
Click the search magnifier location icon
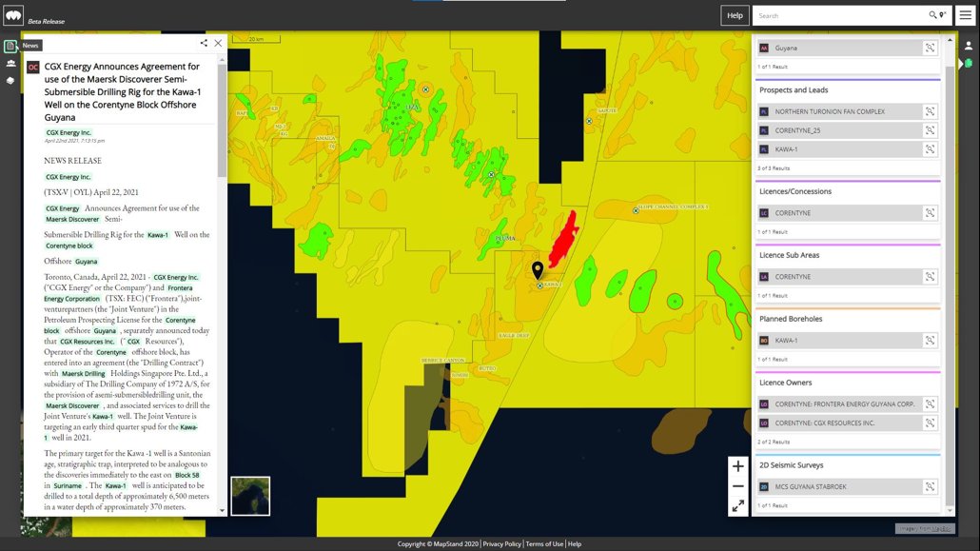pos(937,15)
